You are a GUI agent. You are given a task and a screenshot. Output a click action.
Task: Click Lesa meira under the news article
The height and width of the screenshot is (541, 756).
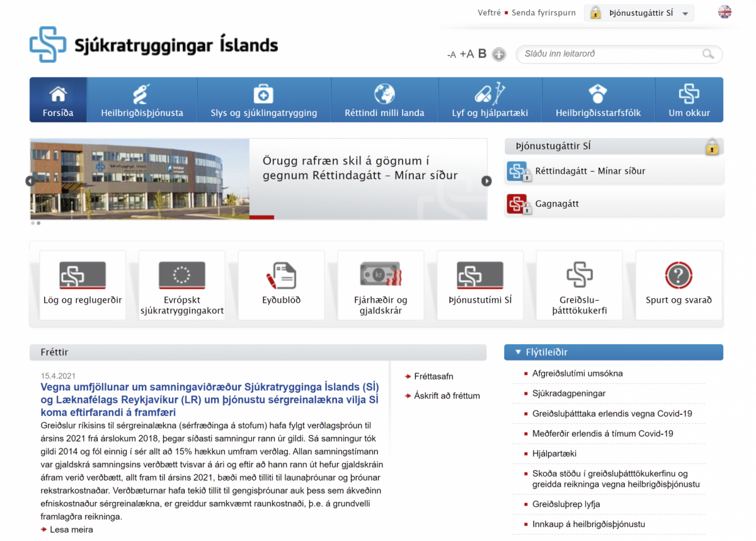(x=71, y=530)
